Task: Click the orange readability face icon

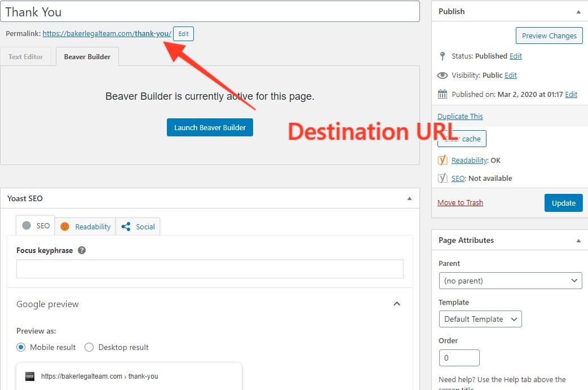Action: point(65,227)
